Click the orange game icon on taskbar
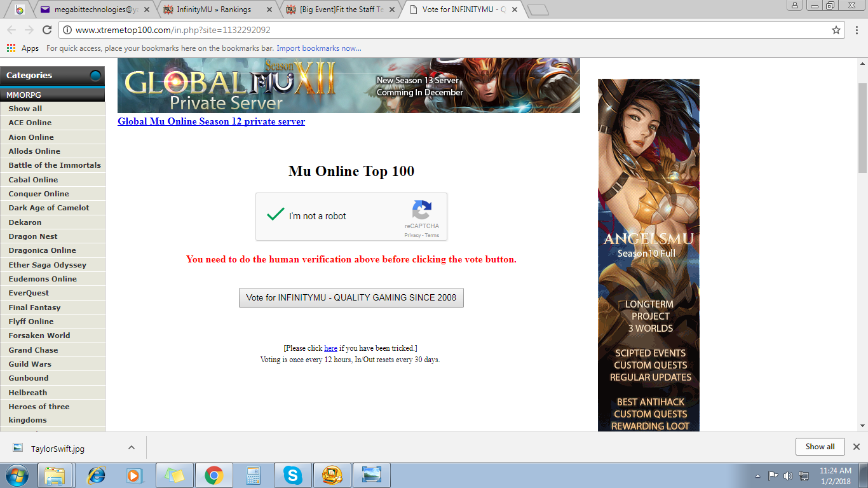This screenshot has width=868, height=488. (332, 475)
